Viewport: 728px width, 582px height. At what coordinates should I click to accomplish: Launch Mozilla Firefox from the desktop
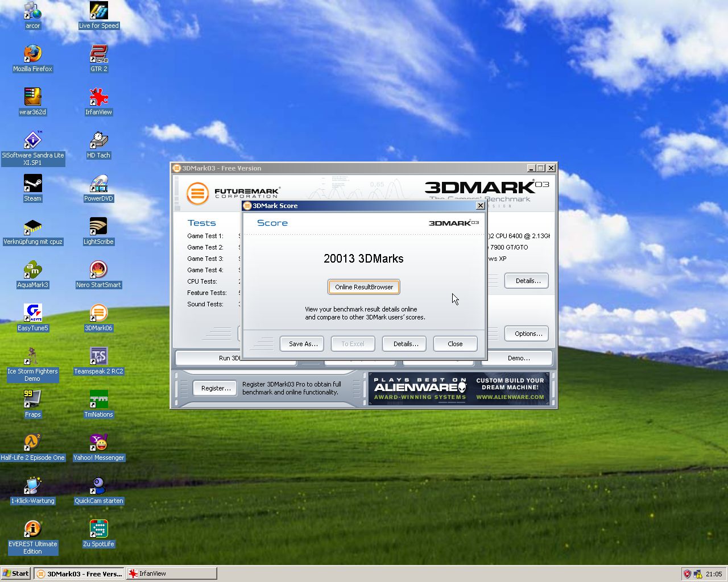(32, 59)
